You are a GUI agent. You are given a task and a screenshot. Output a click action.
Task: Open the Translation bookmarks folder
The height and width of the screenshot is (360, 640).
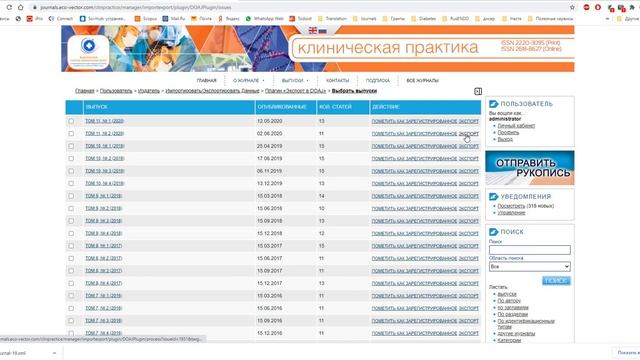click(x=332, y=18)
